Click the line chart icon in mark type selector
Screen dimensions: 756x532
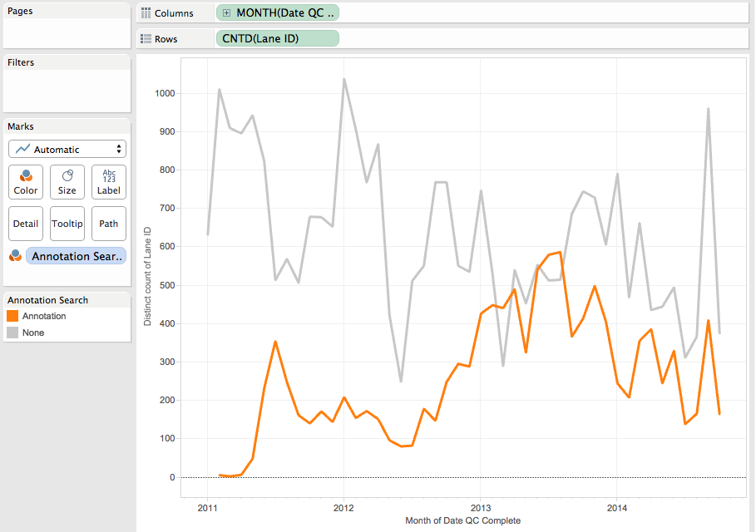tap(22, 149)
